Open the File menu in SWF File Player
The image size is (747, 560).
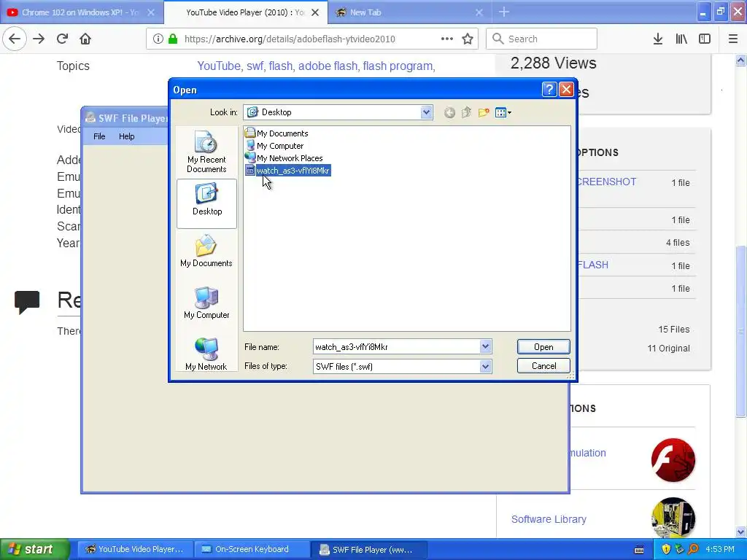coord(99,136)
